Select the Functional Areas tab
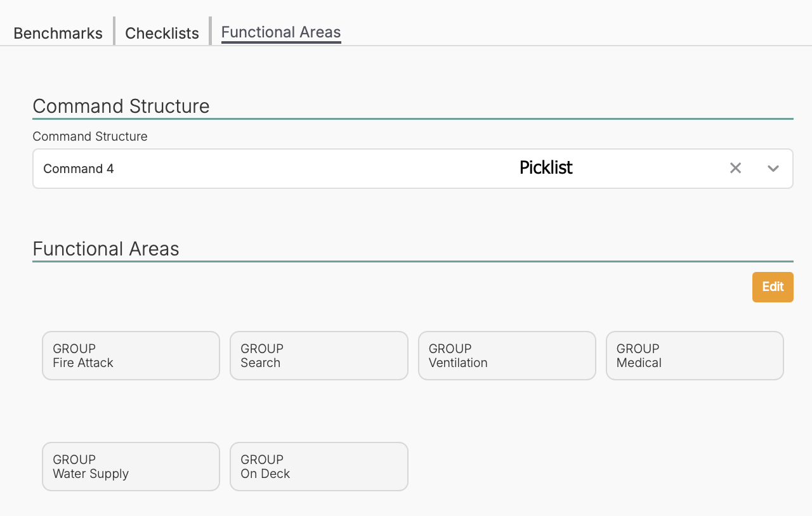This screenshot has height=516, width=812. click(281, 32)
